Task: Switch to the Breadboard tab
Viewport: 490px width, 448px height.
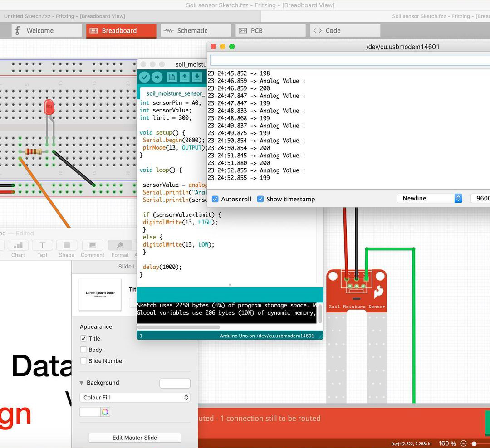Action: click(121, 31)
